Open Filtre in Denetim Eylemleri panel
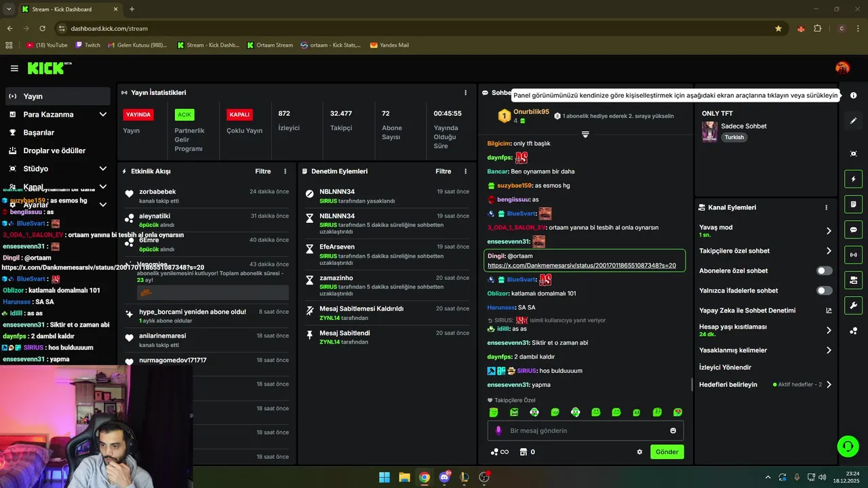 pos(443,171)
